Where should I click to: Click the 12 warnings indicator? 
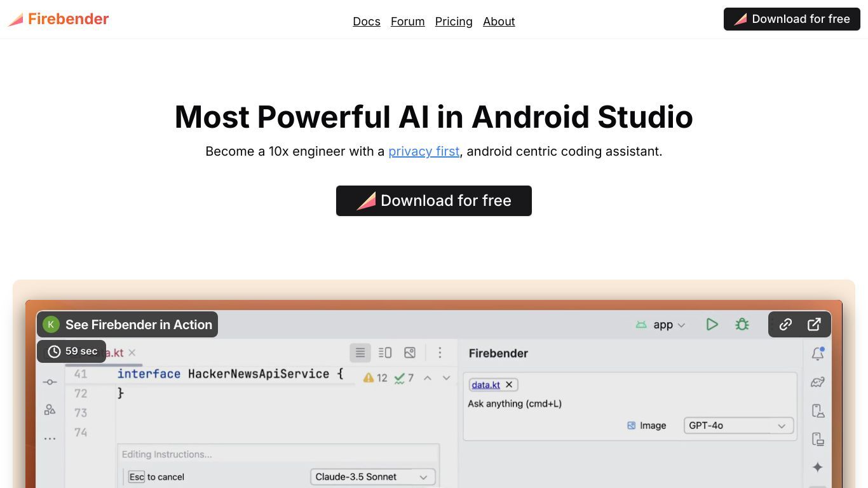click(375, 378)
